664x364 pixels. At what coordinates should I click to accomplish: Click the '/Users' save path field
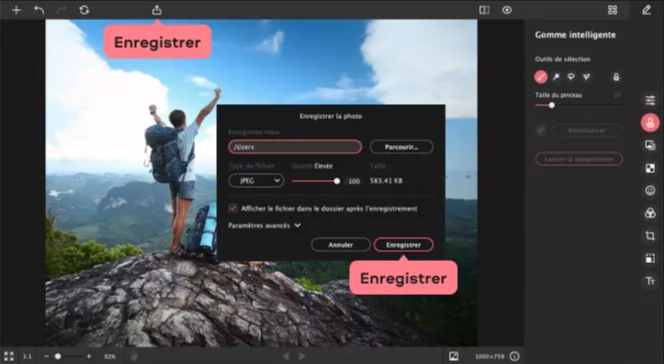coord(295,147)
